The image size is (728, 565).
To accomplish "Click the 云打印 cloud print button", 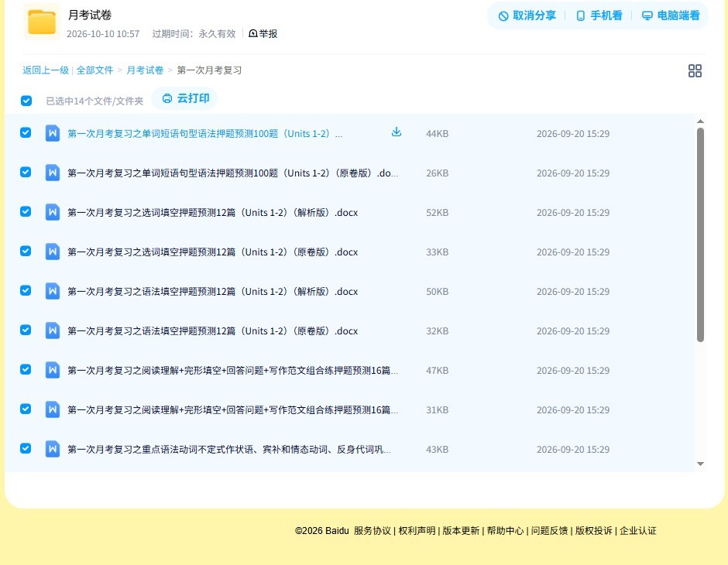I will coord(185,98).
